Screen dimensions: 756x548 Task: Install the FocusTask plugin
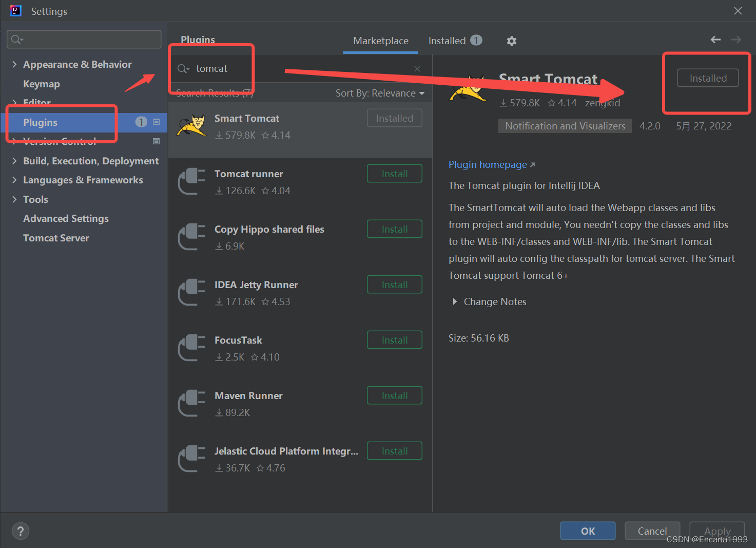(395, 340)
